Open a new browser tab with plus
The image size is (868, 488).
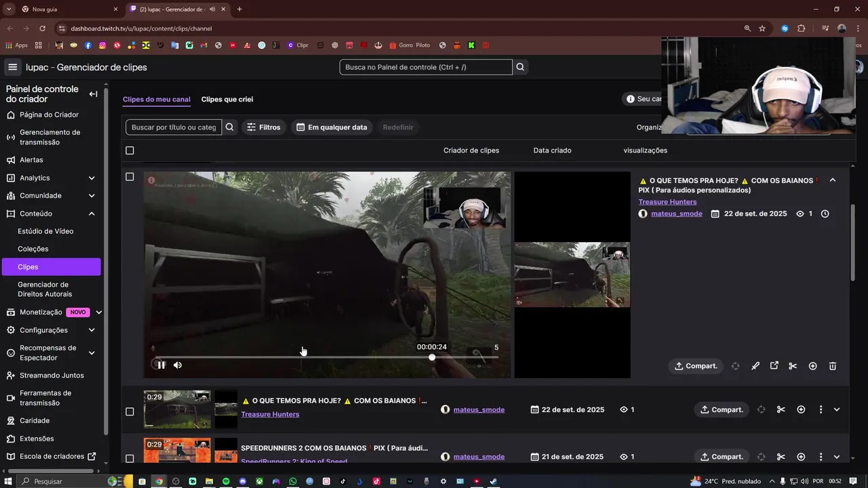tap(239, 9)
